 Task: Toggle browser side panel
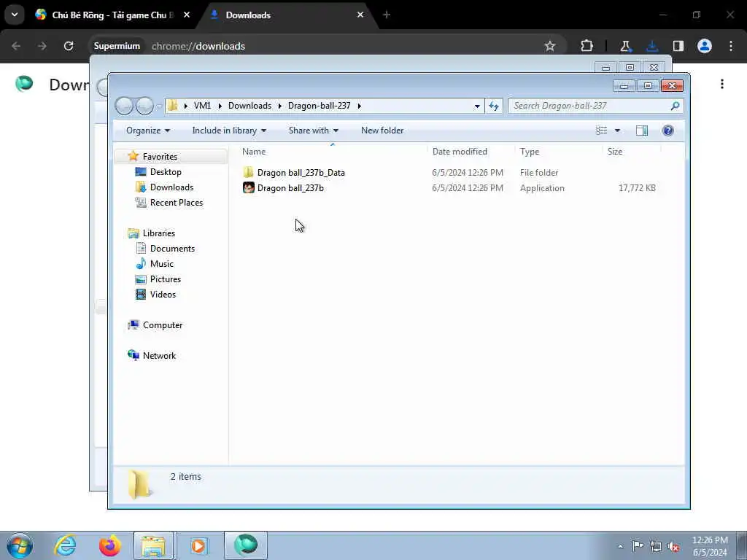coord(678,46)
